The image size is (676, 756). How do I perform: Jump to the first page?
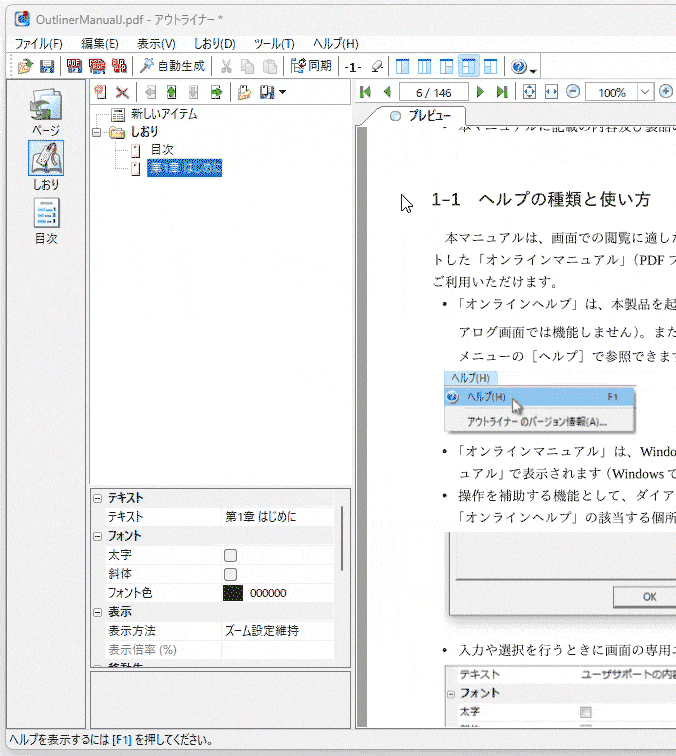pyautogui.click(x=366, y=92)
